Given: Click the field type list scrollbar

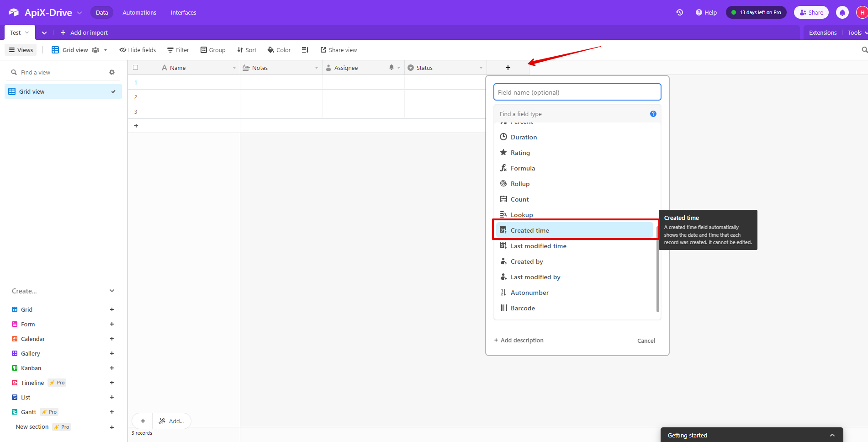Looking at the screenshot, I should tap(658, 269).
